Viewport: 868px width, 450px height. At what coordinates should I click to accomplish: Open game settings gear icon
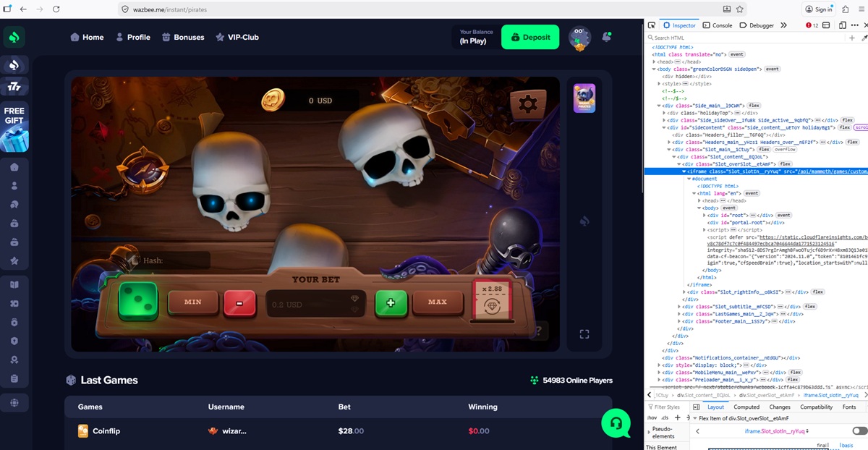point(527,104)
